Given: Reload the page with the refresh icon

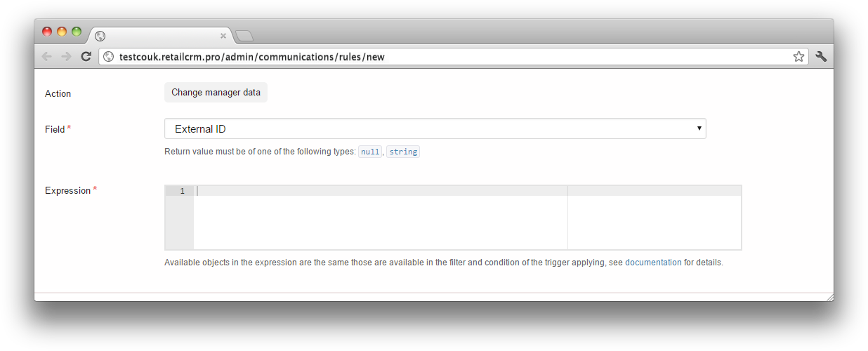Looking at the screenshot, I should point(86,57).
